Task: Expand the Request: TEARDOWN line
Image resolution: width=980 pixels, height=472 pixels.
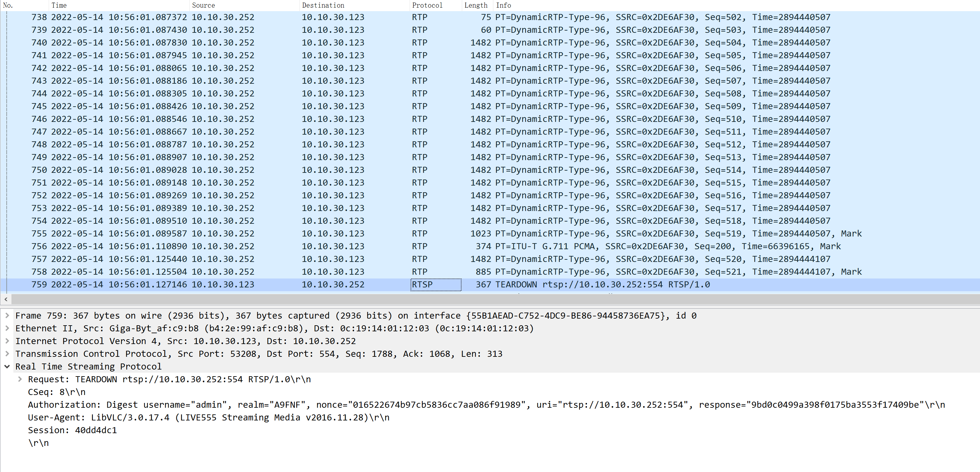Action: (x=20, y=379)
